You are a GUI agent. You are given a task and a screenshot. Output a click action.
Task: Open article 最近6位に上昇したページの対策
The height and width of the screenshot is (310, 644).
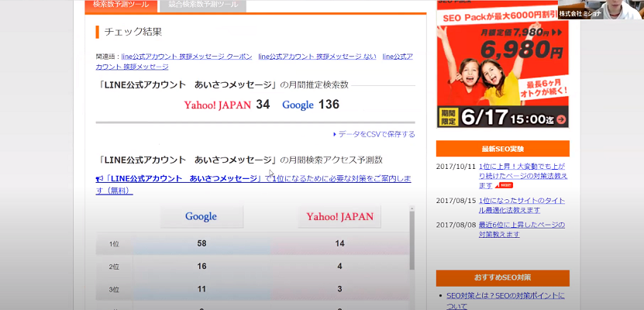pyautogui.click(x=522, y=230)
